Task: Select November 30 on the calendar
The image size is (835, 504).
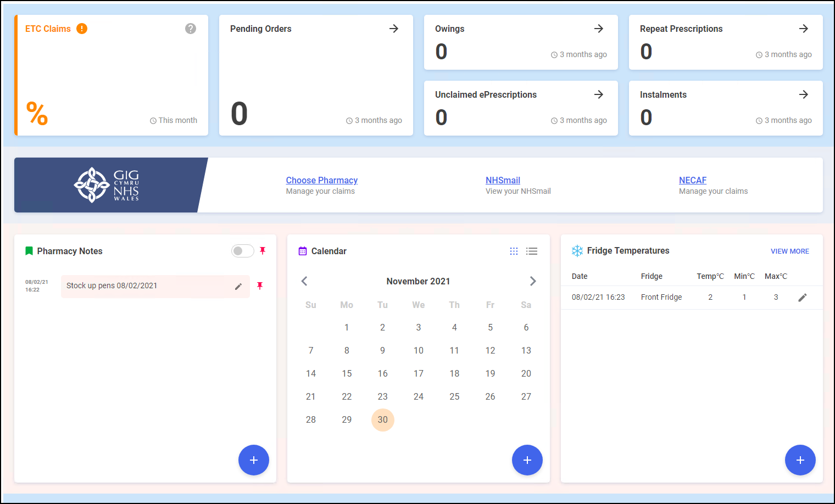Action: [x=382, y=419]
